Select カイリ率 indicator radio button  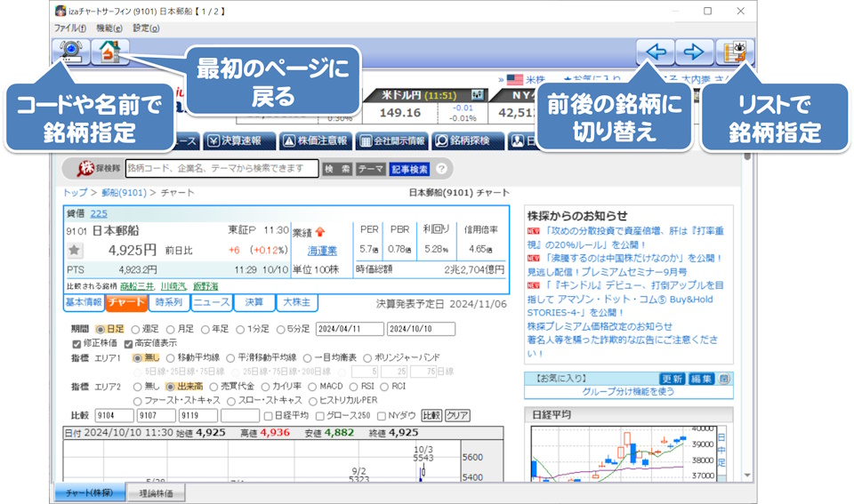[265, 387]
